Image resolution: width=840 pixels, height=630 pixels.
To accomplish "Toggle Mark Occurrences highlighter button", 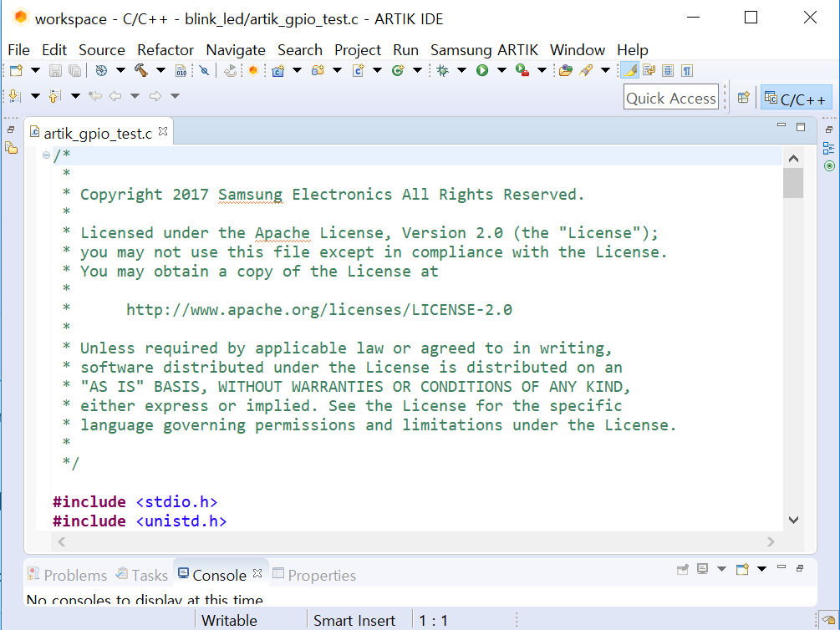I will (630, 70).
